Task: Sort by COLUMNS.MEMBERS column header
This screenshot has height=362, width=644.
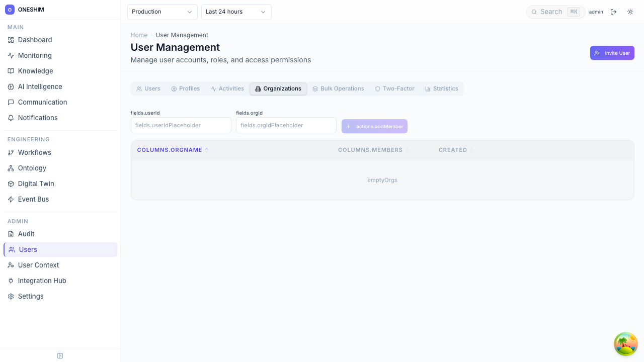Action: pos(370,150)
